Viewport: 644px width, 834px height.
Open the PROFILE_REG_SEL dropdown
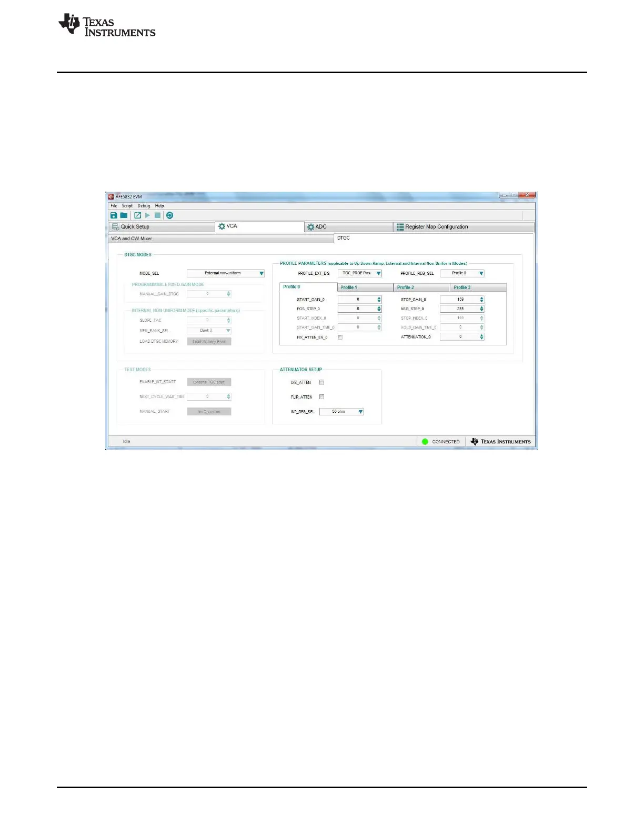tap(462, 273)
